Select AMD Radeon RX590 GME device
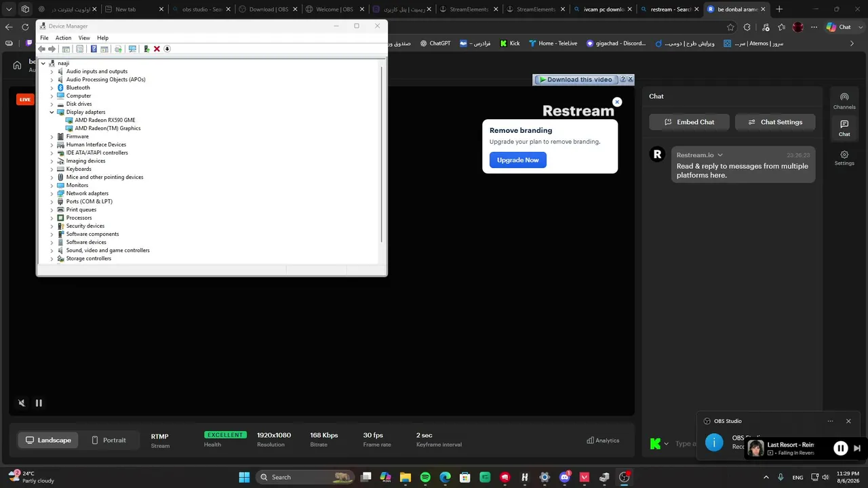 [x=100, y=120]
